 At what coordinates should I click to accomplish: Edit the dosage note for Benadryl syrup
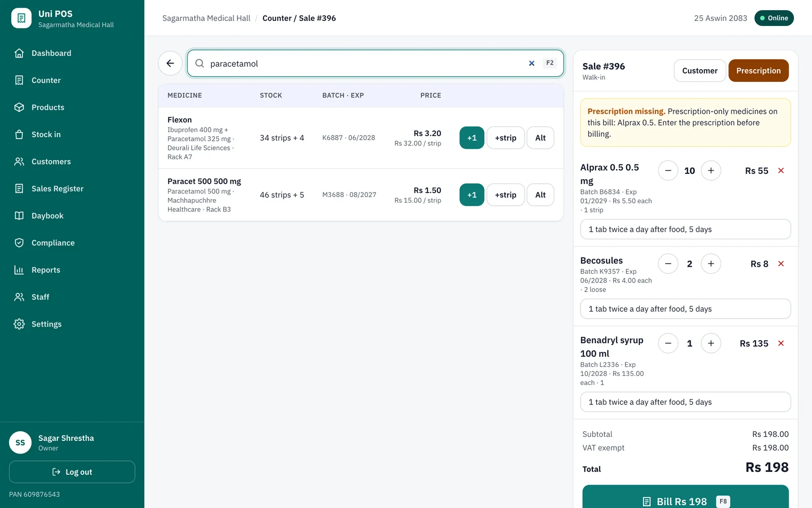click(x=686, y=402)
